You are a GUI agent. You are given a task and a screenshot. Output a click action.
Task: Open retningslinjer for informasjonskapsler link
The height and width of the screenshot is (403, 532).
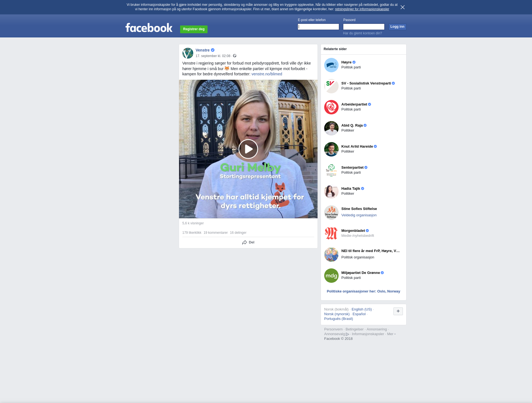(x=362, y=9)
